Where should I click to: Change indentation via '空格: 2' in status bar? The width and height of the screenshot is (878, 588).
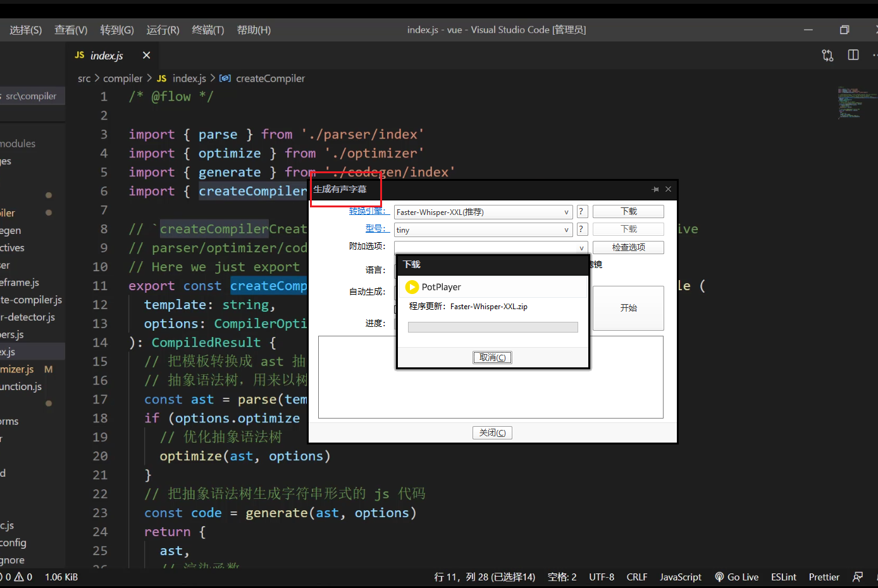point(562,577)
